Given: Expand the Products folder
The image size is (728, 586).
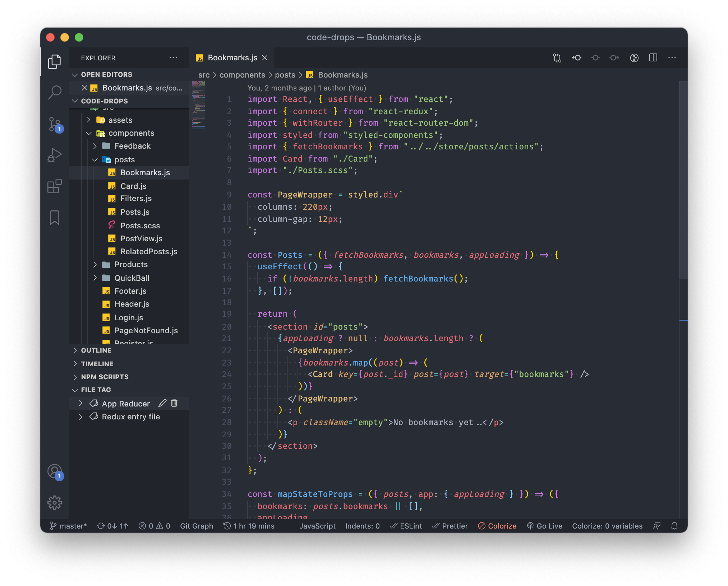Looking at the screenshot, I should pos(131,265).
